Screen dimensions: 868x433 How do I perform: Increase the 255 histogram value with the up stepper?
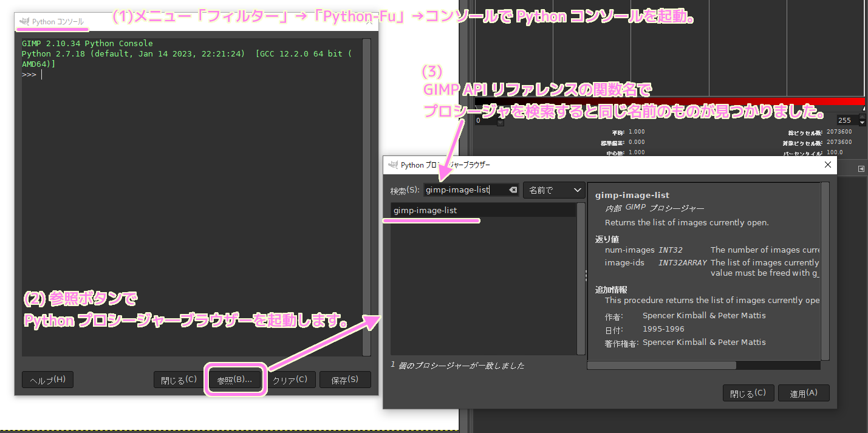863,117
